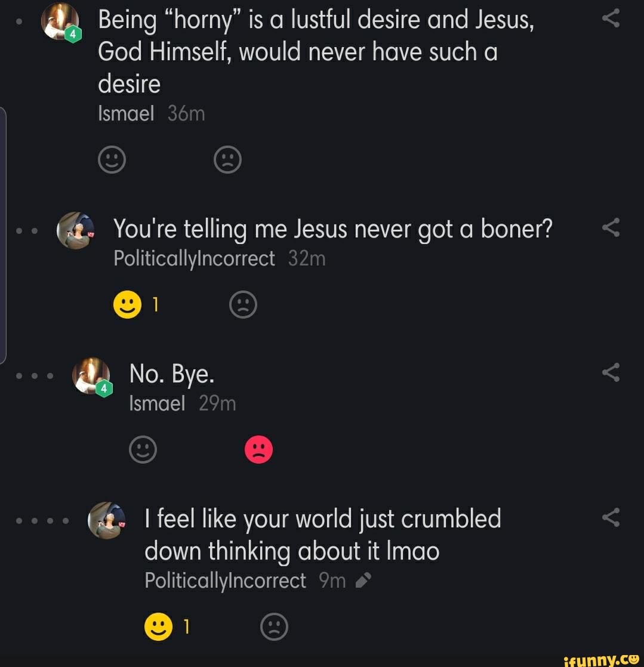Screen dimensions: 644x667
Task: Smile-react to Ismael's 36m comment
Action: [x=112, y=160]
